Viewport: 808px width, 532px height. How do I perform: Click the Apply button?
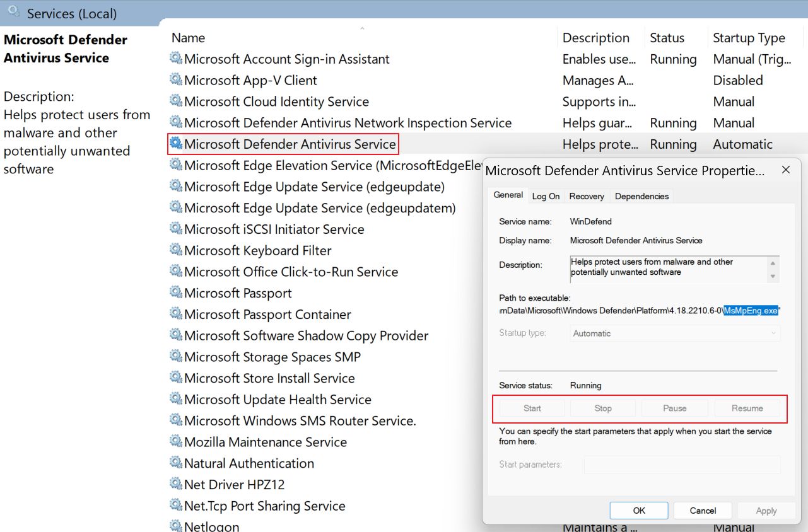point(766,511)
